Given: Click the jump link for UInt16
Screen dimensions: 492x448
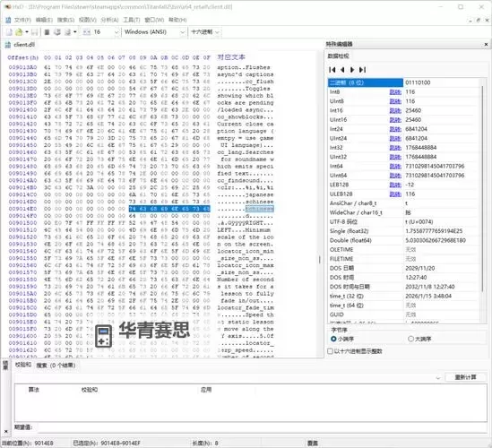Looking at the screenshot, I should click(x=395, y=120).
